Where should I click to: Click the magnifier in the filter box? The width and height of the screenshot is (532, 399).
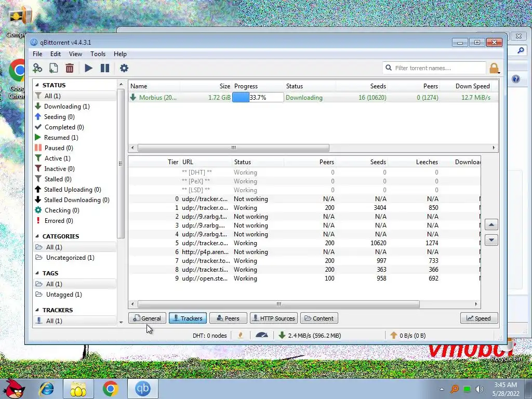point(389,68)
